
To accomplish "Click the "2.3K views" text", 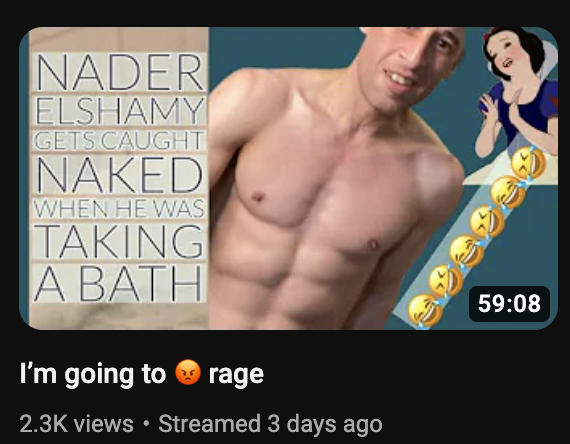I will click(x=77, y=424).
